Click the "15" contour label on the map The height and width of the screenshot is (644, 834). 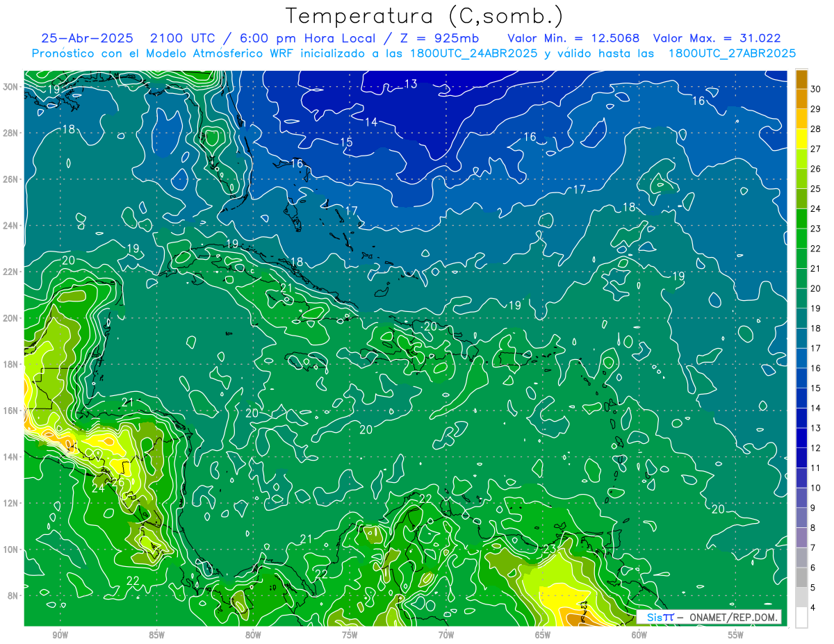coord(346,142)
